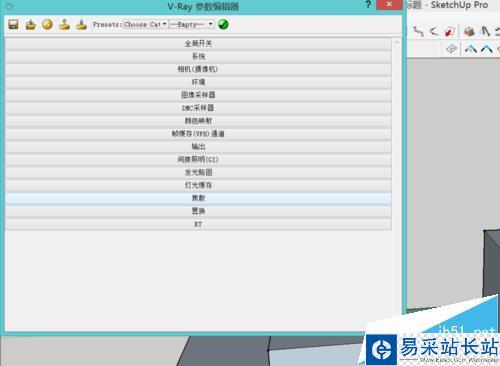Click the right house-roof view icon in SketchUp

click(487, 49)
